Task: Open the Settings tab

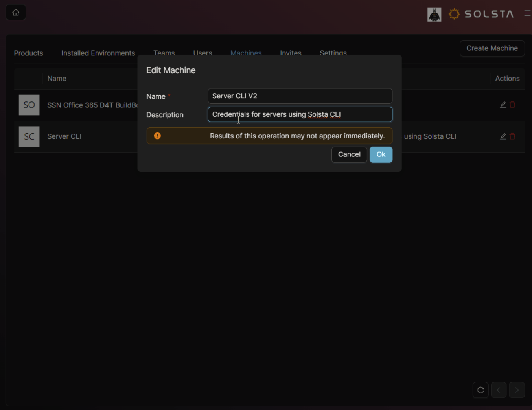Action: [x=333, y=52]
